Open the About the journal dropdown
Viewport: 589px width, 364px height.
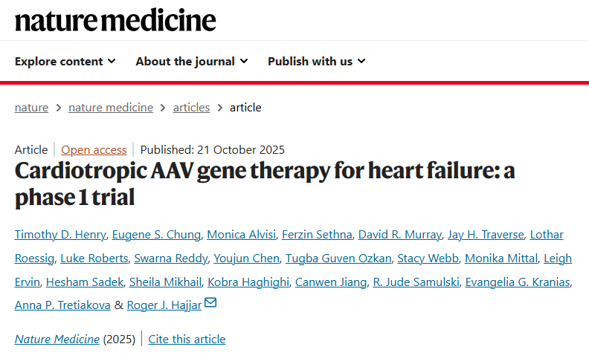coord(191,61)
